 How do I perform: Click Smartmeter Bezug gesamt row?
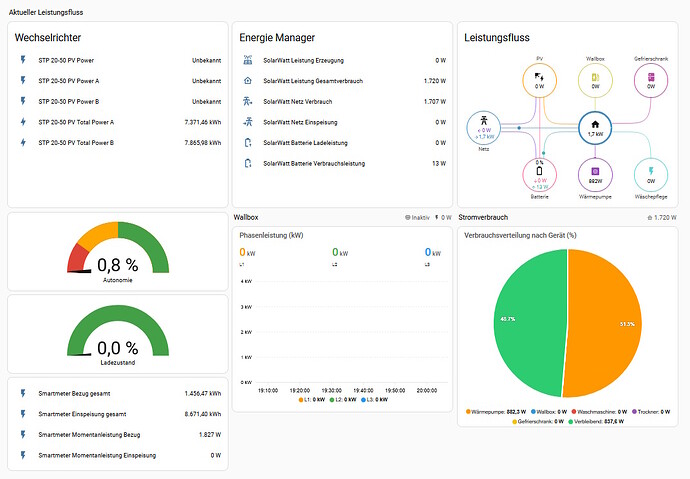(x=73, y=393)
